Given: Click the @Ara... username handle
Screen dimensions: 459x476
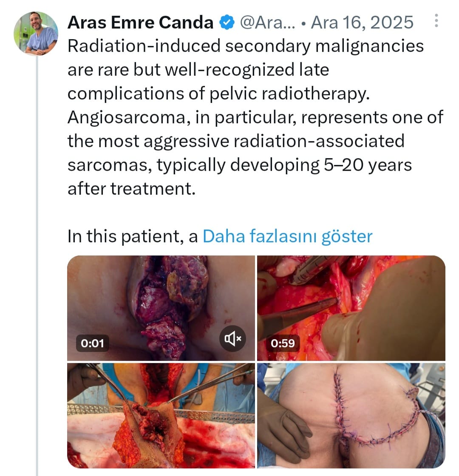Looking at the screenshot, I should pos(267,23).
